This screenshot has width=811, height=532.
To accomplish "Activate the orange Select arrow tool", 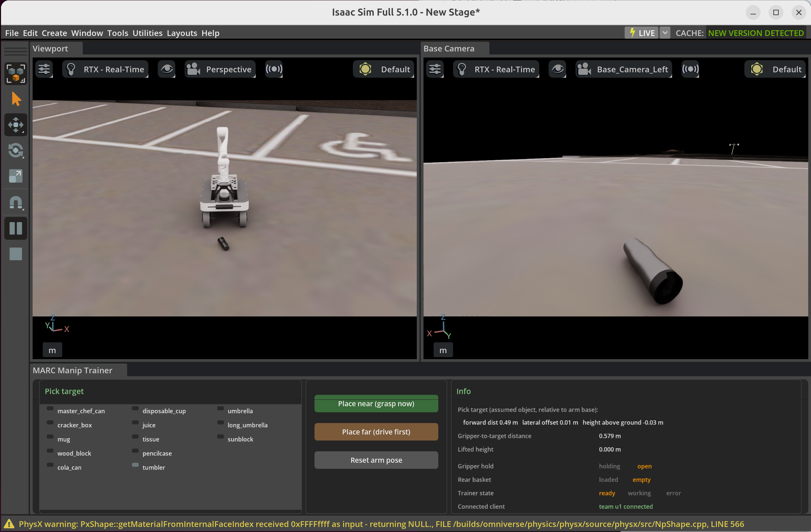I will (16, 99).
